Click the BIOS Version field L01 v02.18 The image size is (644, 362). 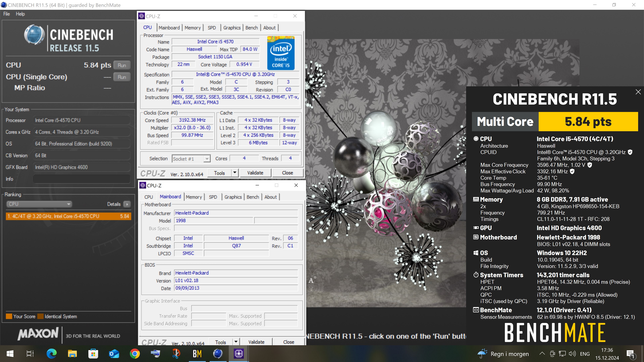pyautogui.click(x=236, y=281)
